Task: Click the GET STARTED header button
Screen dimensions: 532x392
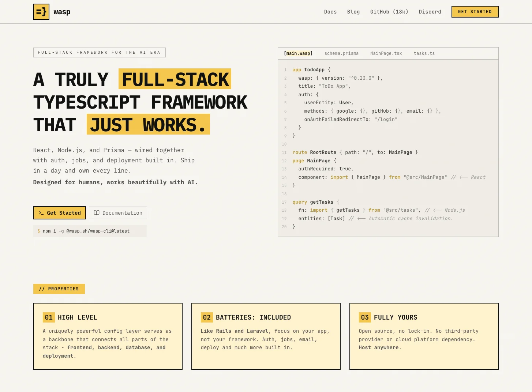Action: click(475, 12)
